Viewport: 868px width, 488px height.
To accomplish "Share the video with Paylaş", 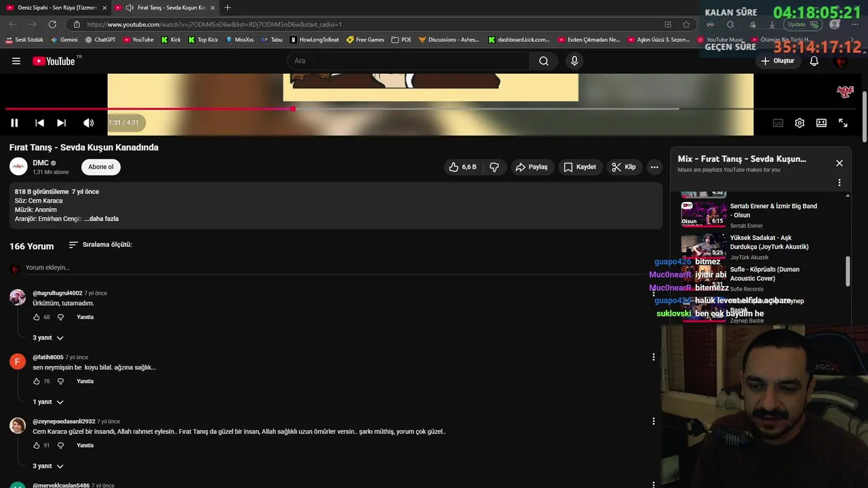I will pyautogui.click(x=531, y=167).
